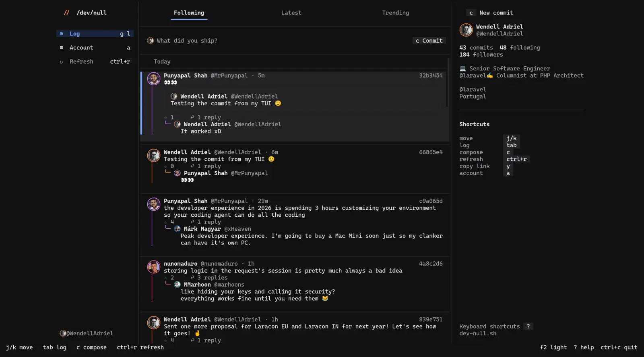Star the nunomaduro post with 2 stars
The height and width of the screenshot is (357, 644).
169,278
